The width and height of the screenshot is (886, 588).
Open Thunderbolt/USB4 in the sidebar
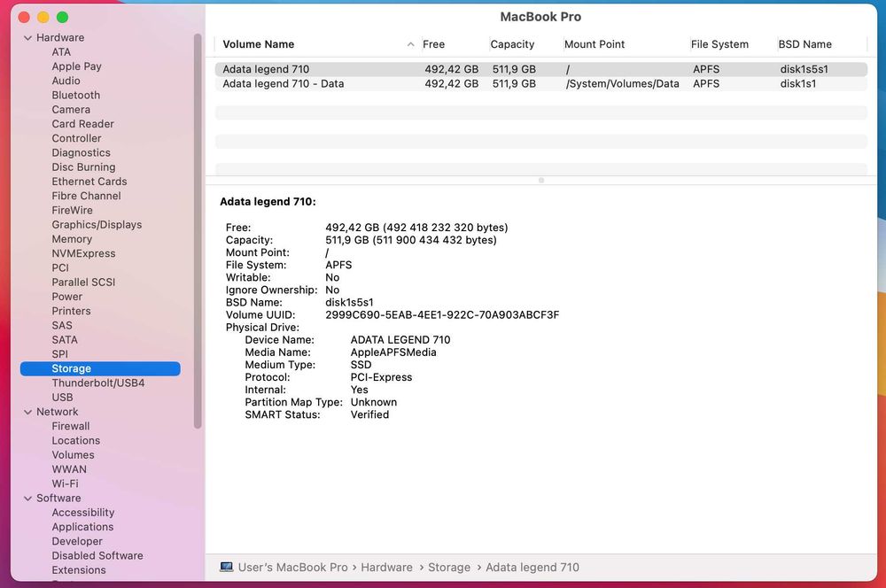[97, 383]
